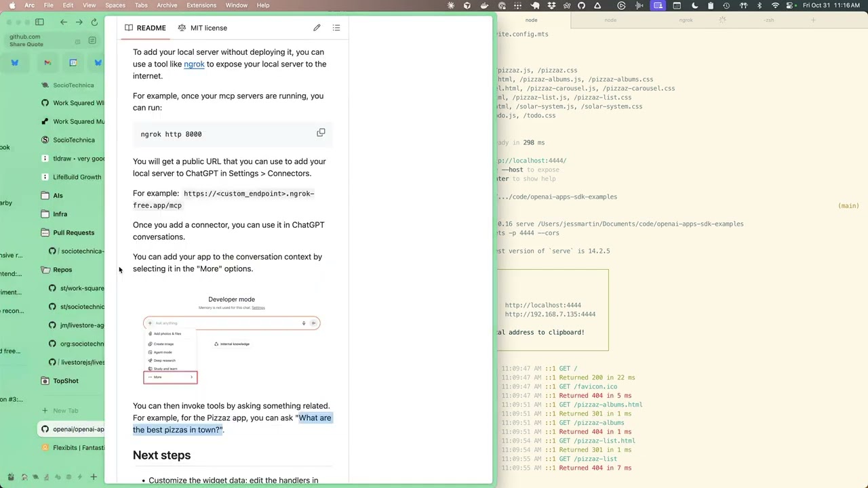Open the LifeBuild Growth sidebar tab
Screen dimensions: 868x488
(73, 177)
